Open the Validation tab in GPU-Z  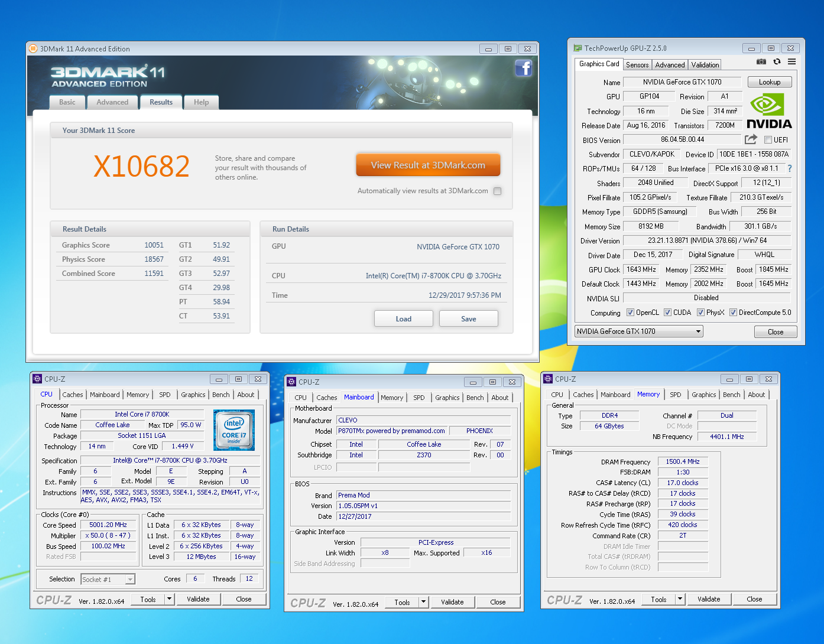coord(705,65)
